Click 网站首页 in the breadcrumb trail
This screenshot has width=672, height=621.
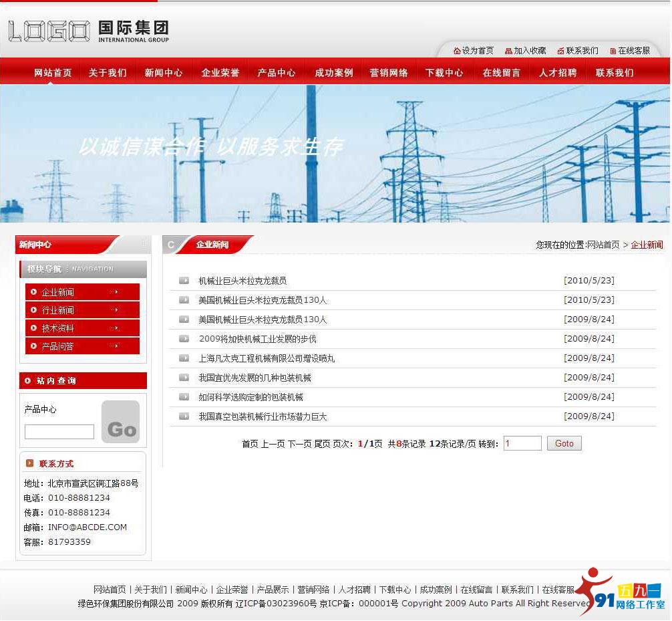coord(603,245)
